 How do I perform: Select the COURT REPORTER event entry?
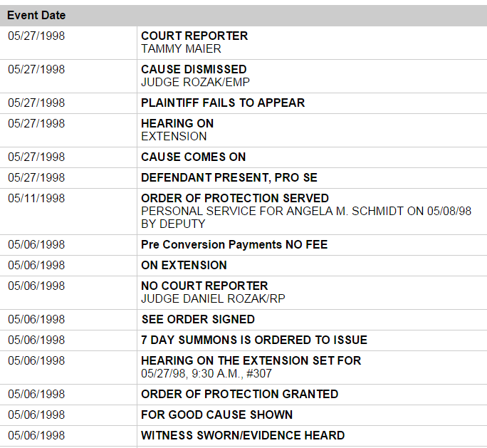click(194, 36)
